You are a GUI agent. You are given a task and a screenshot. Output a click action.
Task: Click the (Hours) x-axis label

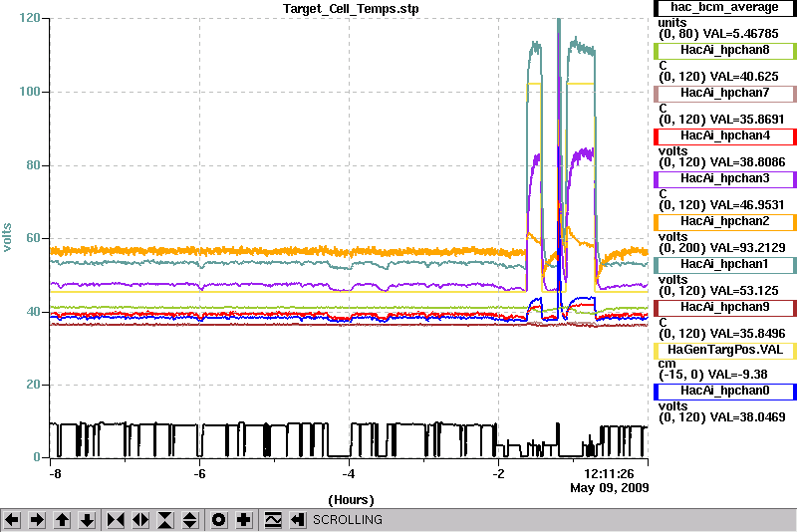point(352,500)
